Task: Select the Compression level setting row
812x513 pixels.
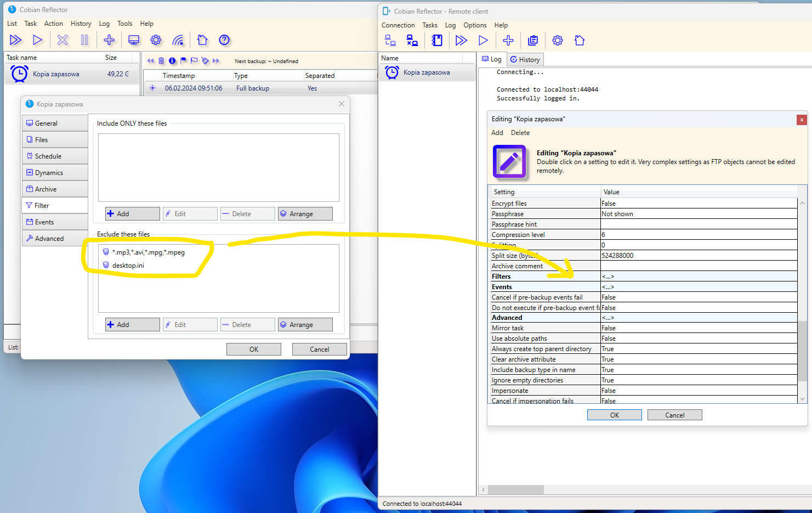Action: pyautogui.click(x=643, y=235)
